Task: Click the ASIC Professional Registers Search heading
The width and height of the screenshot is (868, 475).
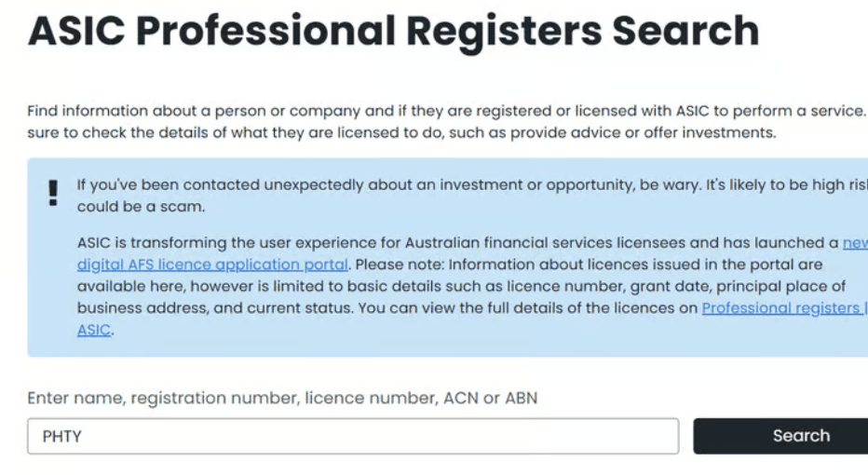Action: coord(393,31)
